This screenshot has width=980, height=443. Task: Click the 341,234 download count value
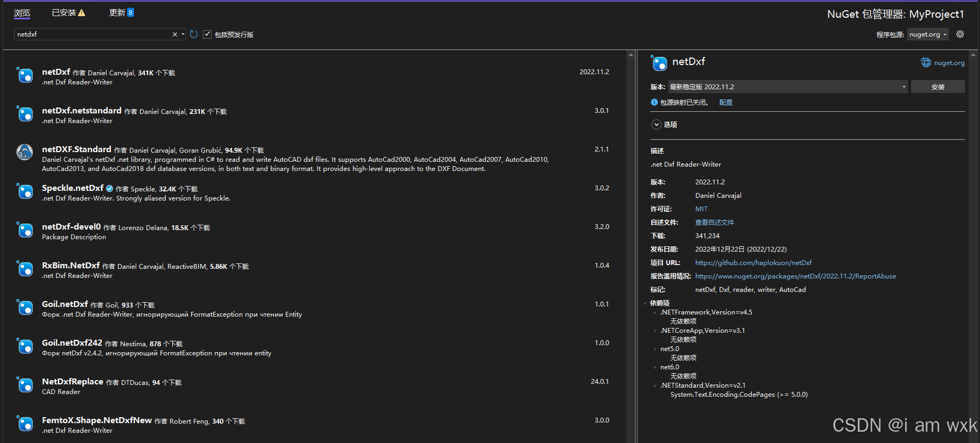[x=707, y=236]
